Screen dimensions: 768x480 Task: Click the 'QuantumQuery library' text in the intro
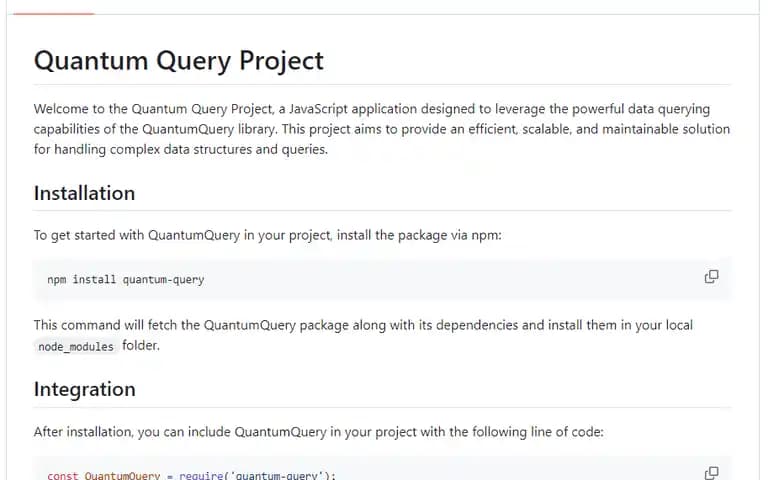click(x=209, y=129)
